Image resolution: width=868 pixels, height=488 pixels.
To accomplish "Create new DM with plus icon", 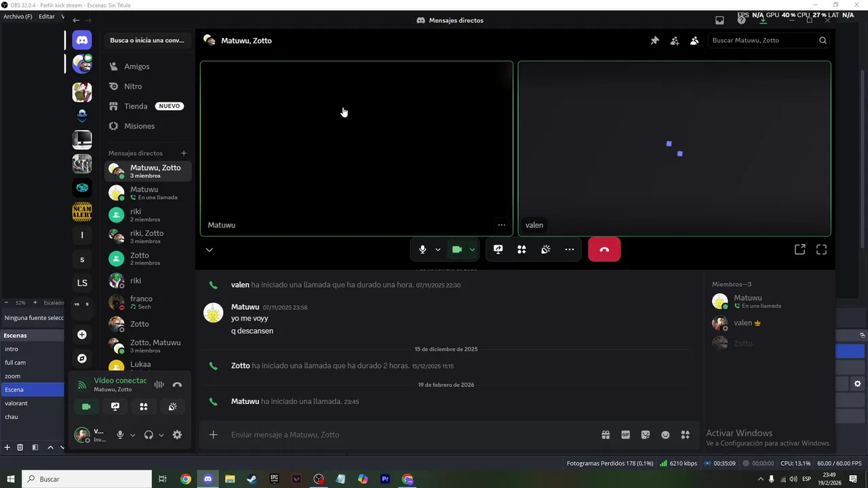I will point(184,153).
